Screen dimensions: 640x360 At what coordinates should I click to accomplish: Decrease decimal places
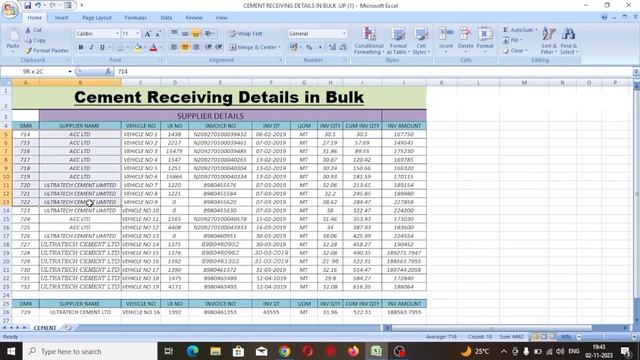pos(343,47)
